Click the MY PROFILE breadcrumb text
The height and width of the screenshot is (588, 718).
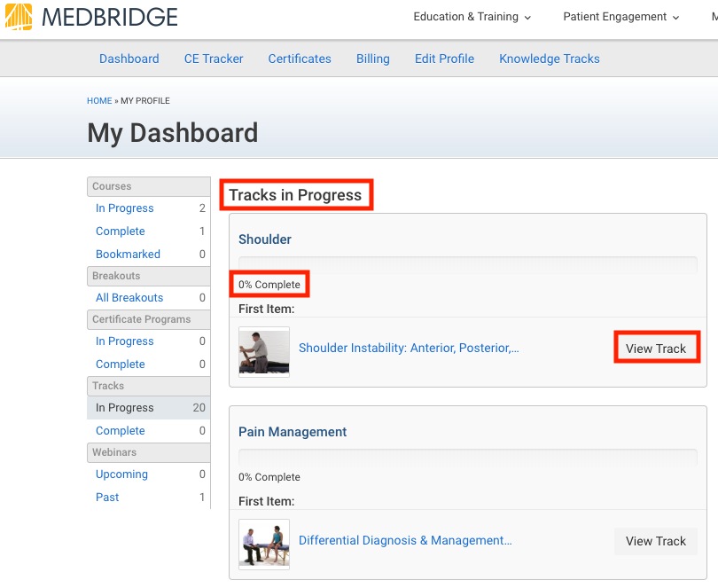pos(145,101)
